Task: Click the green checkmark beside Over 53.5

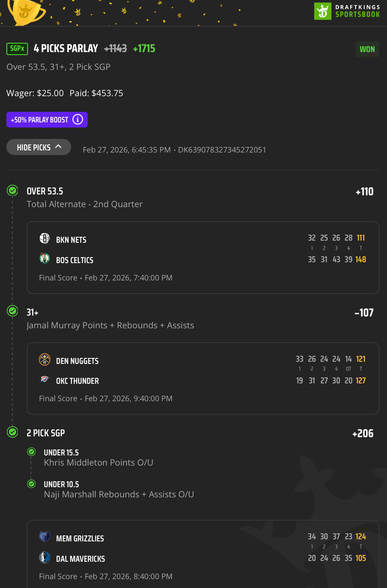Action: (x=12, y=191)
